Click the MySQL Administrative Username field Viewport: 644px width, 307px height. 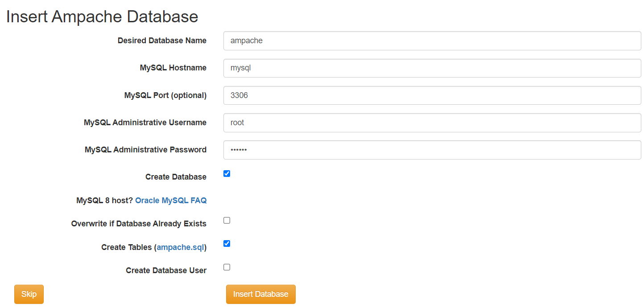[x=432, y=123]
